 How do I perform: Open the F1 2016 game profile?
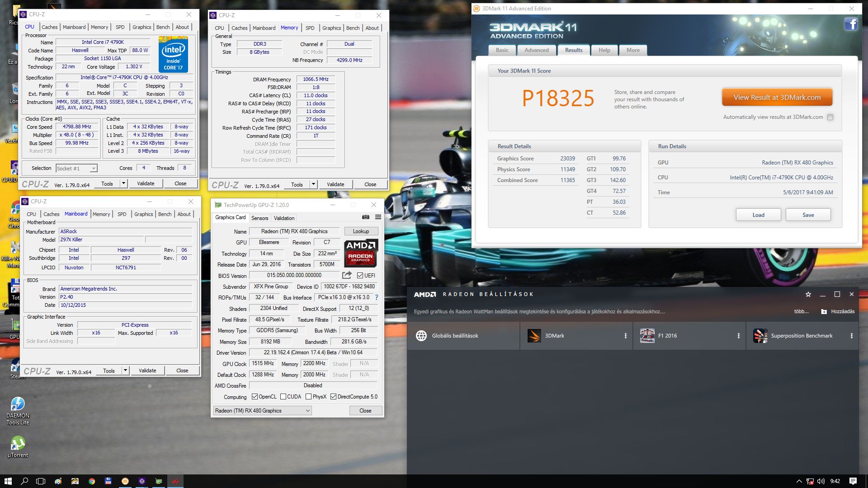(x=667, y=336)
